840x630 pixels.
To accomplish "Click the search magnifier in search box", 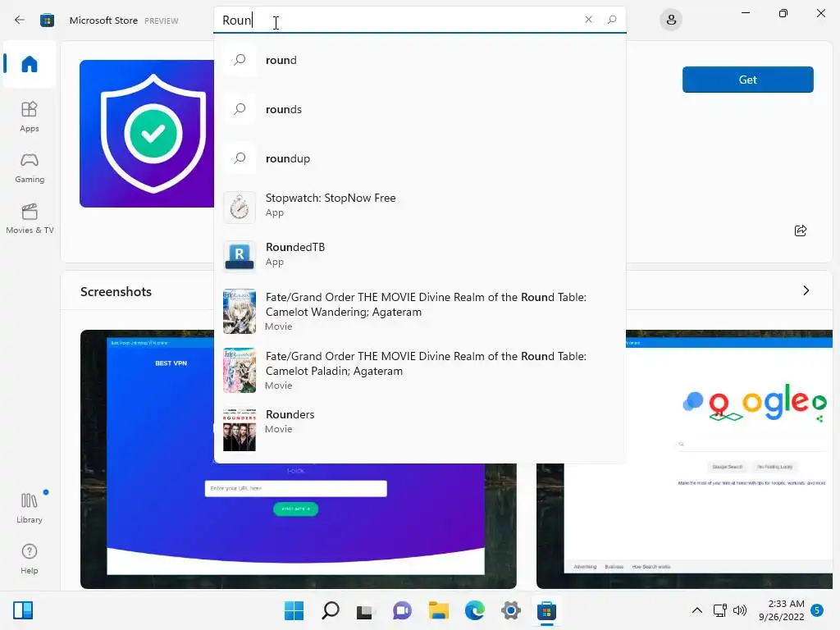I will 612,20.
